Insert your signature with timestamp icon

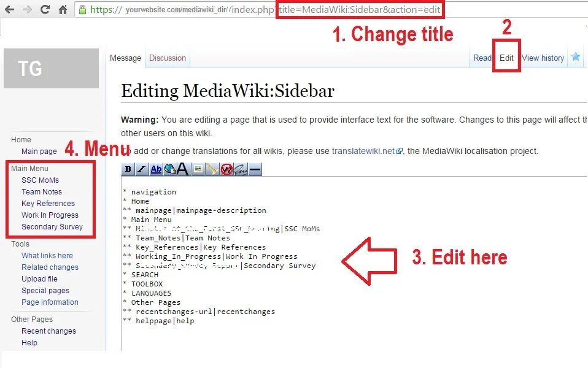click(241, 169)
